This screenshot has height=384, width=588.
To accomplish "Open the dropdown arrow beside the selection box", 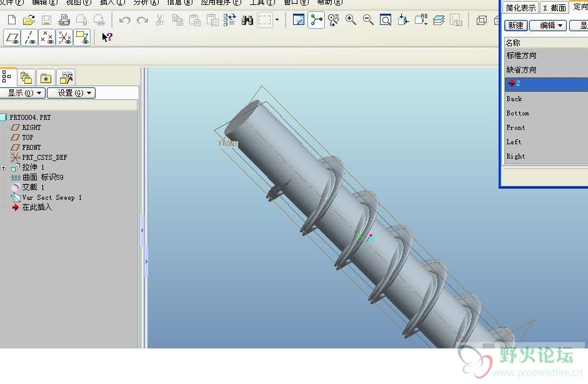I will pos(277,19).
